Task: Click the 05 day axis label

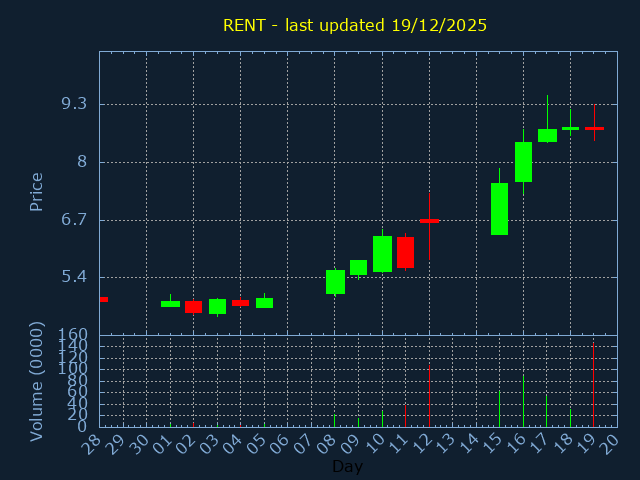Action: 259,443
